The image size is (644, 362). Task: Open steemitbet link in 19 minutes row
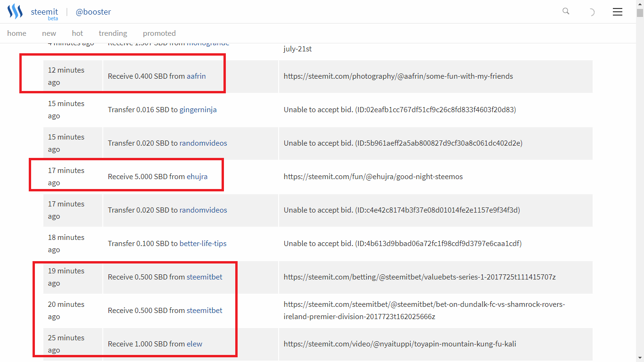click(205, 277)
